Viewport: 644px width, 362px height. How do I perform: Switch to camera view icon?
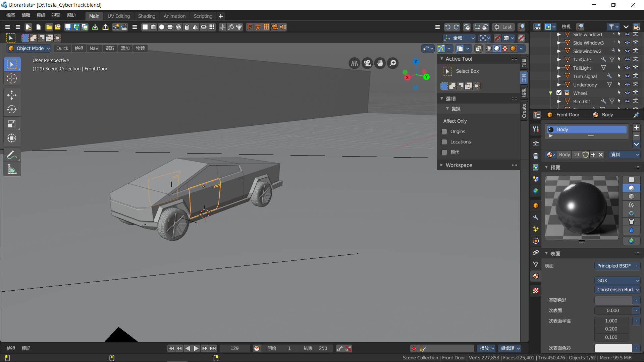click(367, 63)
